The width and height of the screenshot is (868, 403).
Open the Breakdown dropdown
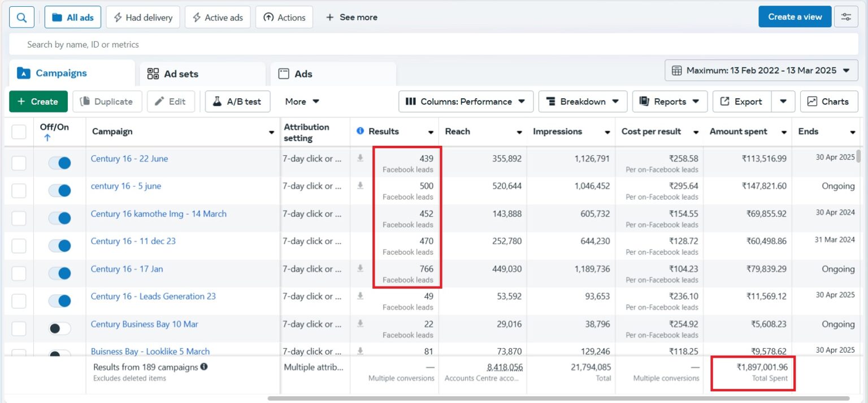[x=583, y=102]
